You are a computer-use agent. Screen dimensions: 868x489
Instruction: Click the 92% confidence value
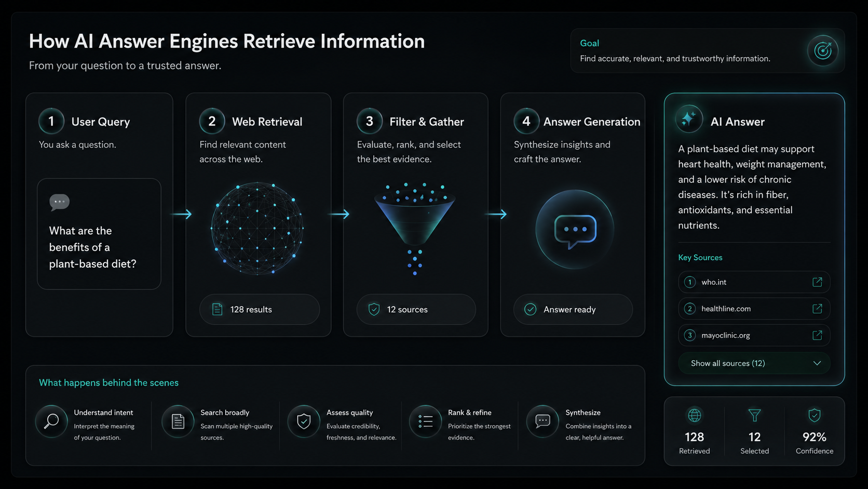click(x=815, y=437)
